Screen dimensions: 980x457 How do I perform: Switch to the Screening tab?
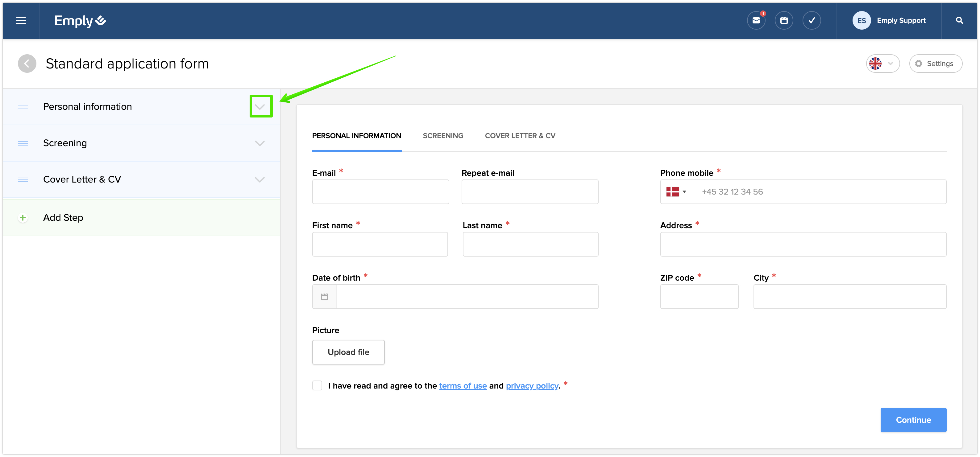tap(443, 136)
